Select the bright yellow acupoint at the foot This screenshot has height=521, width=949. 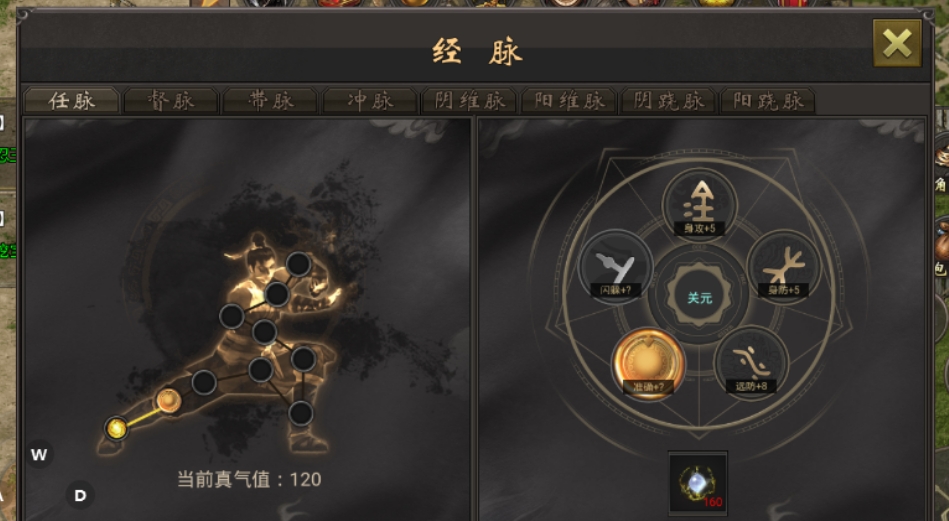[x=116, y=428]
